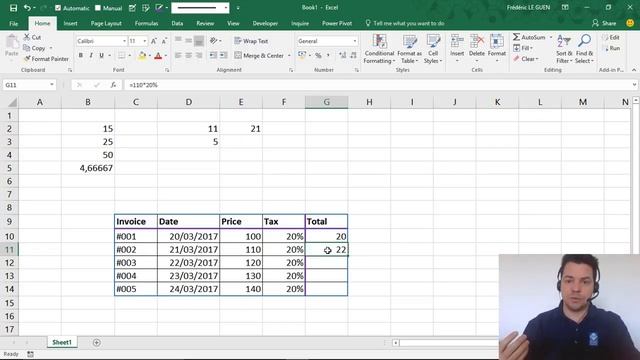This screenshot has width=640, height=360.
Task: Select column G header
Action: (327, 102)
